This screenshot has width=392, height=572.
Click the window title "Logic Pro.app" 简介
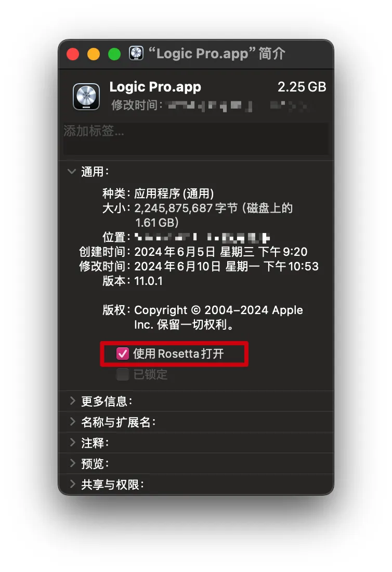pos(217,54)
